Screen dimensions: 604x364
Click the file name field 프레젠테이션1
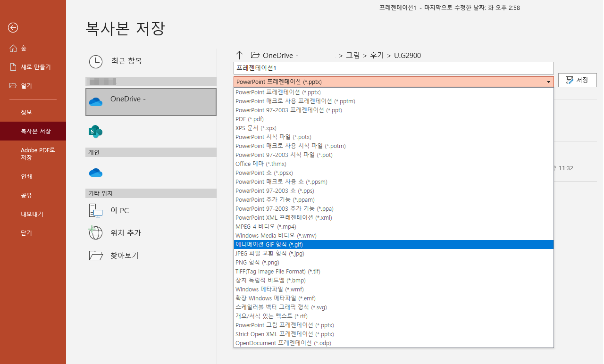pos(394,68)
